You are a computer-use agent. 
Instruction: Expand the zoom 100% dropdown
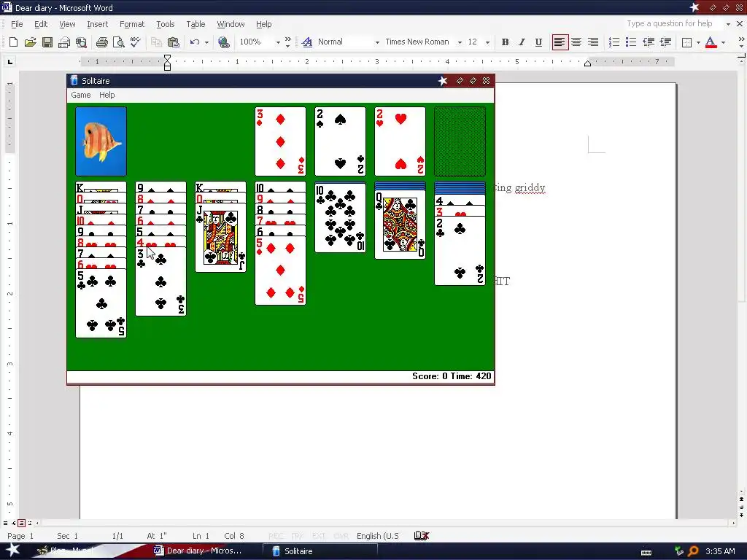pyautogui.click(x=278, y=42)
